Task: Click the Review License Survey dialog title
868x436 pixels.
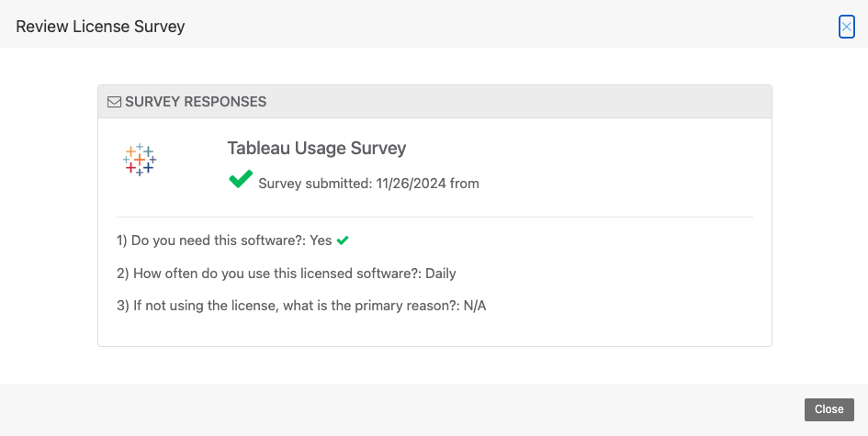Action: (100, 27)
